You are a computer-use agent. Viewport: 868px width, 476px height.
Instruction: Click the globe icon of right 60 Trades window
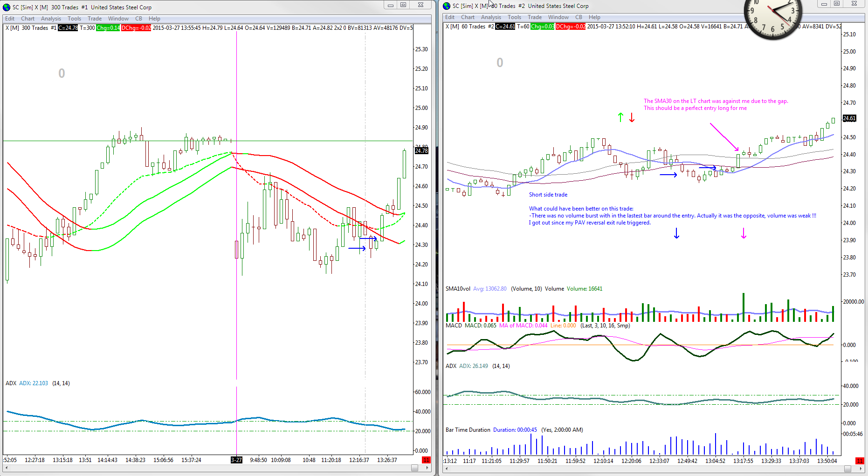pos(447,6)
